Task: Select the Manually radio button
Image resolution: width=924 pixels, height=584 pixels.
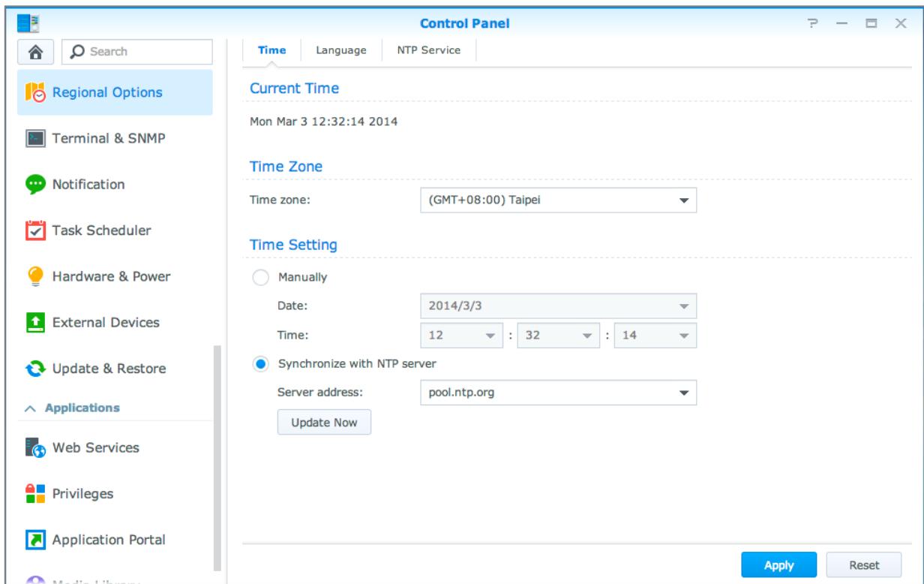Action: coord(261,277)
